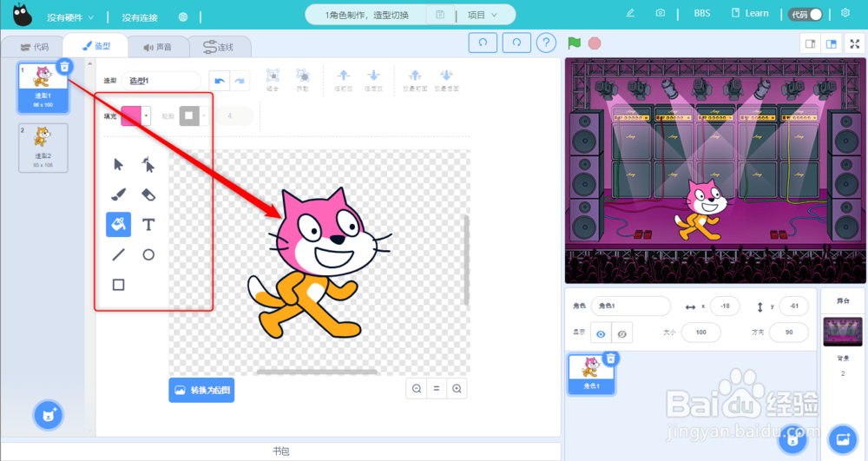868x461 pixels.
Task: Switch to the 代码 code tab
Action: coord(34,47)
